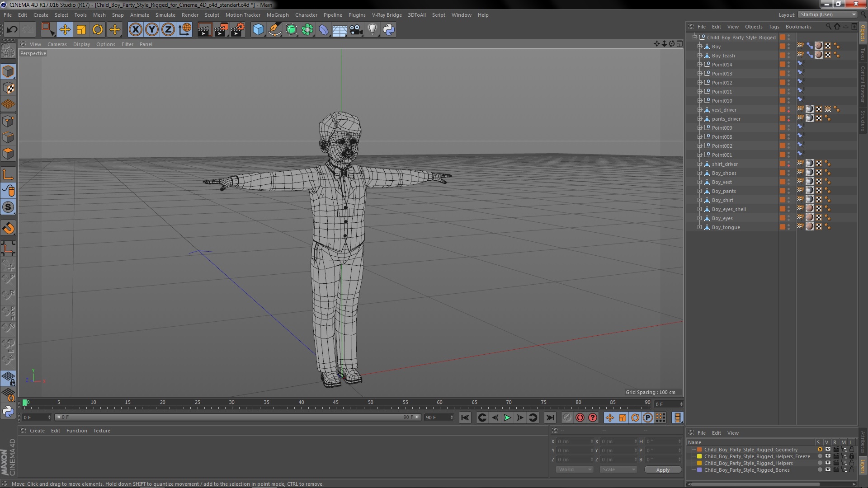The width and height of the screenshot is (868, 488).
Task: Click Render View clapperboard icon
Action: pyautogui.click(x=204, y=30)
